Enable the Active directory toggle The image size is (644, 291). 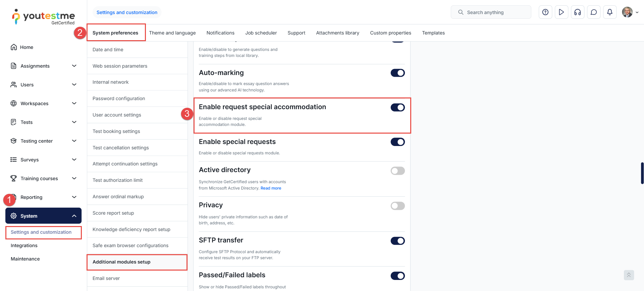[397, 171]
